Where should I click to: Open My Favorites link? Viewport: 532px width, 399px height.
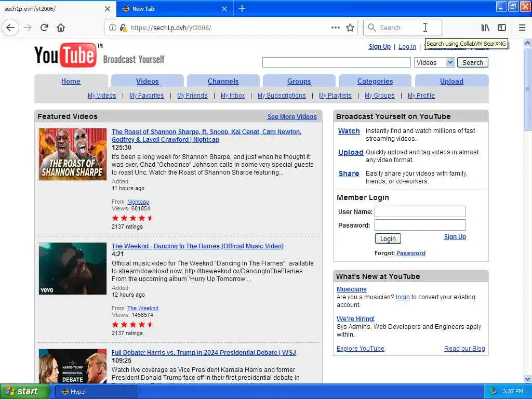pos(147,96)
